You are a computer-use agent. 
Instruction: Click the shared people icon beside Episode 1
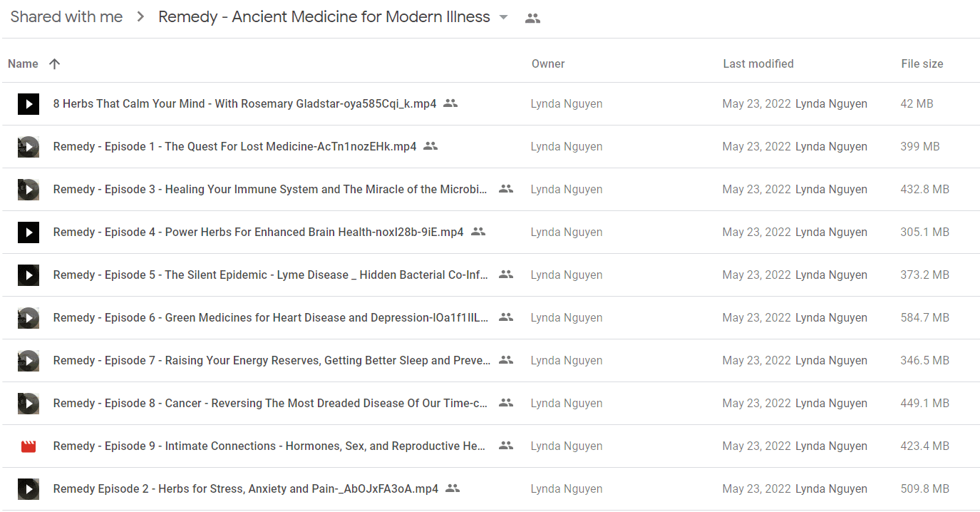tap(430, 146)
